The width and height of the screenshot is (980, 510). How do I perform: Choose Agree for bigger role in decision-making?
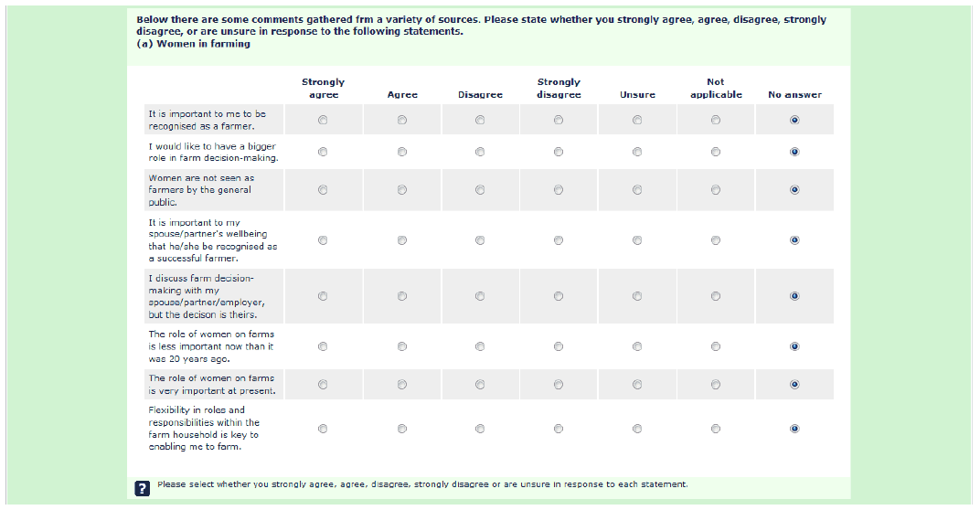[402, 152]
